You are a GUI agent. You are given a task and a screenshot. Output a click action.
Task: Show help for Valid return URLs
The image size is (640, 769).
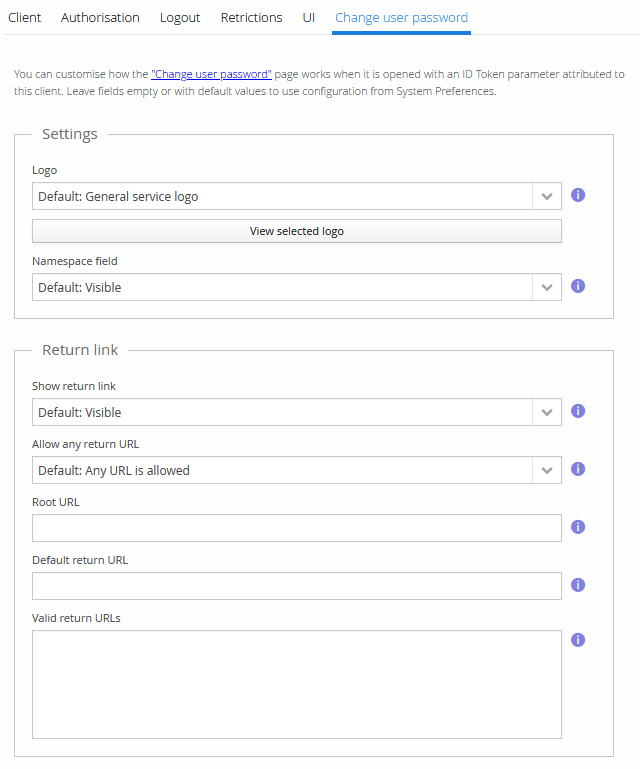click(578, 640)
